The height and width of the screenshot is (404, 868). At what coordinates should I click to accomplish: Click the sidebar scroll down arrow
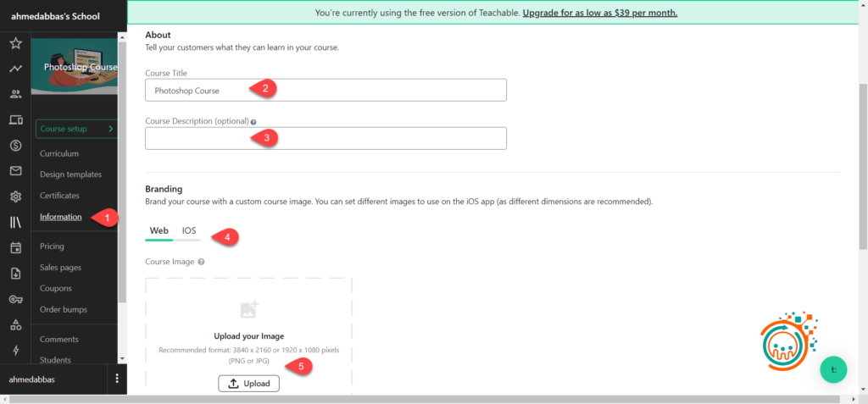122,359
